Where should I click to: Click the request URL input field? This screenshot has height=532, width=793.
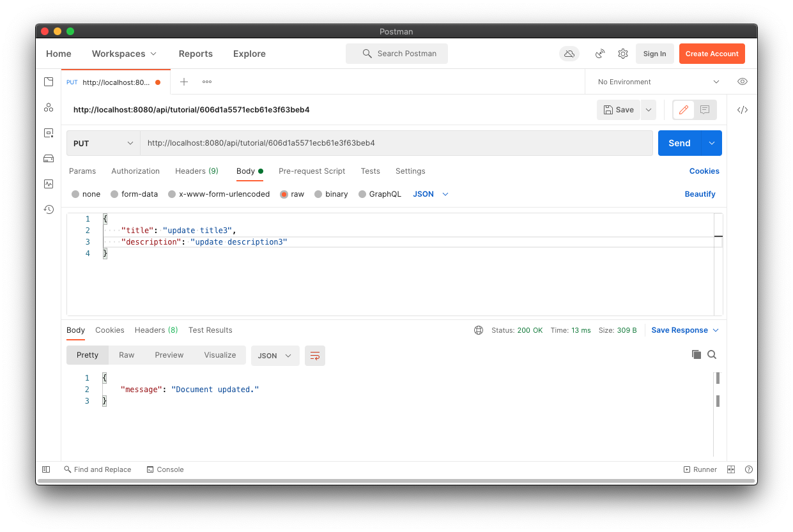tap(396, 143)
